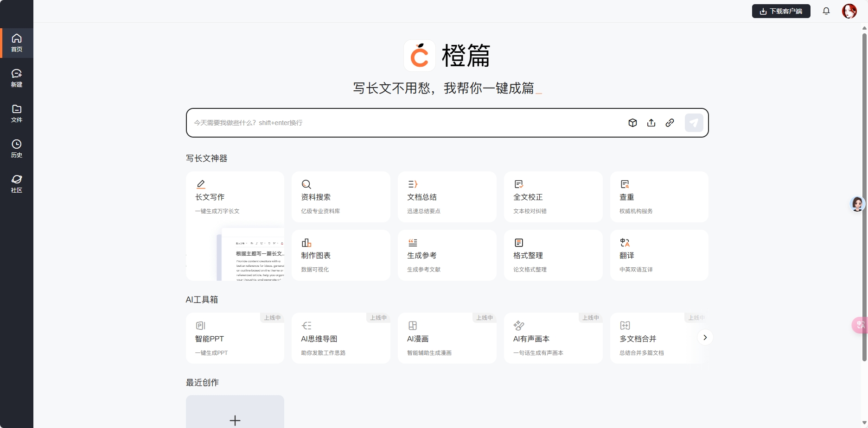Viewport: 868px width, 428px height.
Task: Switch to 社区 in the sidebar
Action: pyautogui.click(x=17, y=183)
